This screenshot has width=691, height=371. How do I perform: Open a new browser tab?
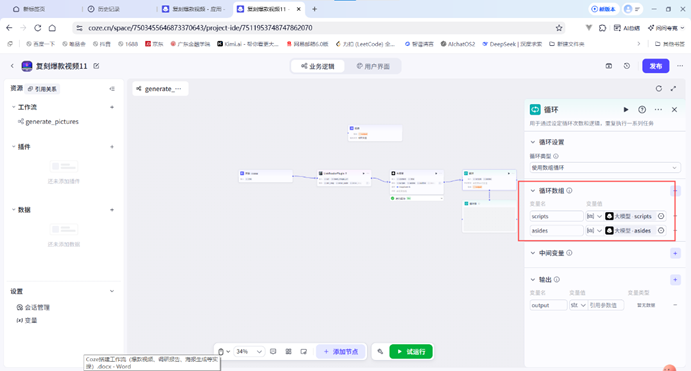[314, 9]
